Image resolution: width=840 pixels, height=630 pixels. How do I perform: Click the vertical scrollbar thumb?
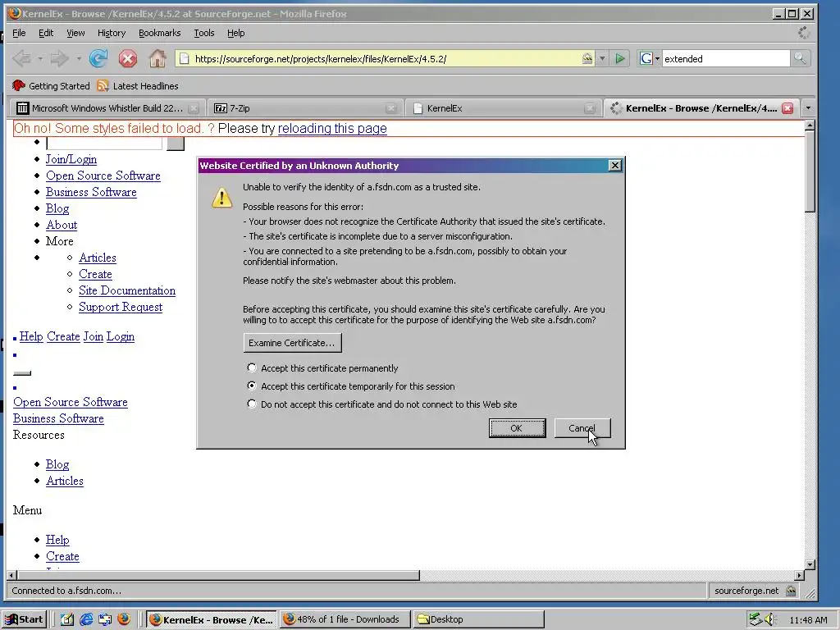[810, 171]
